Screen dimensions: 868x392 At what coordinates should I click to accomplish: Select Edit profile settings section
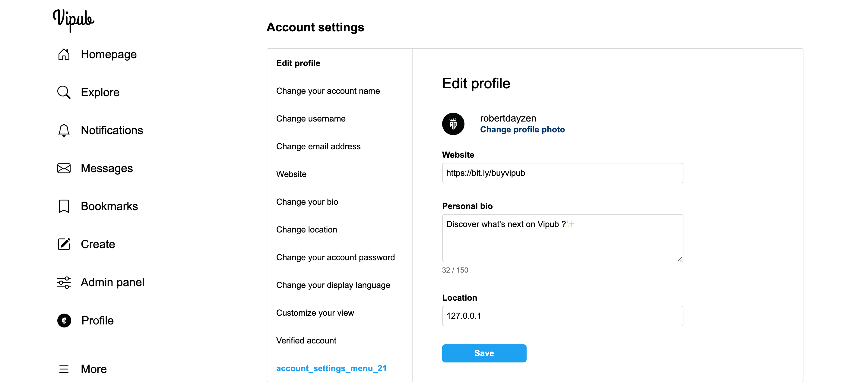click(x=298, y=63)
